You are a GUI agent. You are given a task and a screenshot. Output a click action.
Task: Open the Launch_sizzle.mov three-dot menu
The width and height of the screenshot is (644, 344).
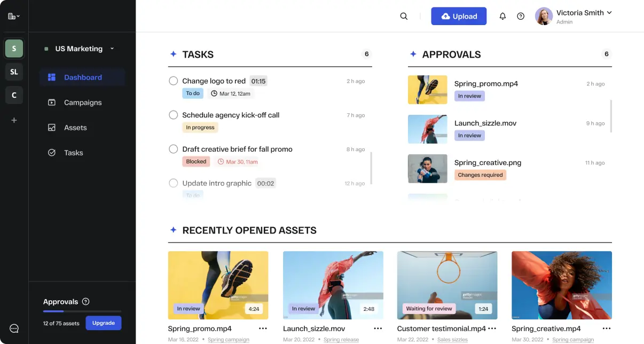coord(378,329)
